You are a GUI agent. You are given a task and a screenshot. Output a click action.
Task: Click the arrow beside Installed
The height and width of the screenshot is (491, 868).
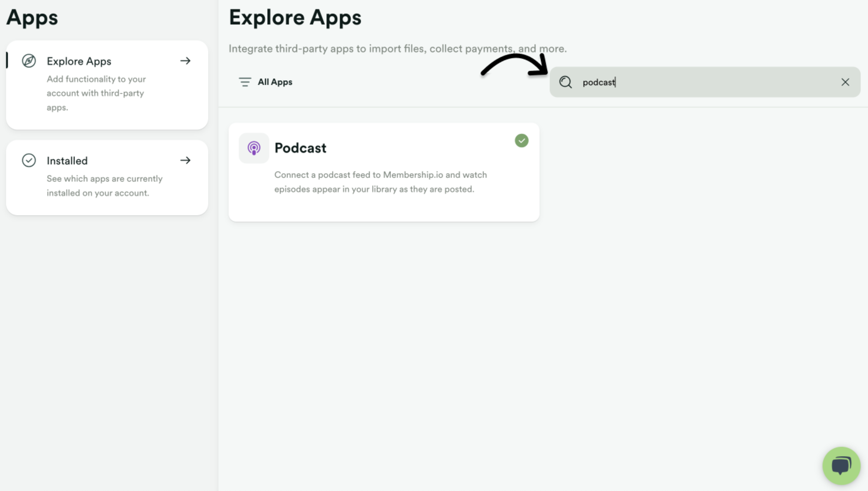185,161
